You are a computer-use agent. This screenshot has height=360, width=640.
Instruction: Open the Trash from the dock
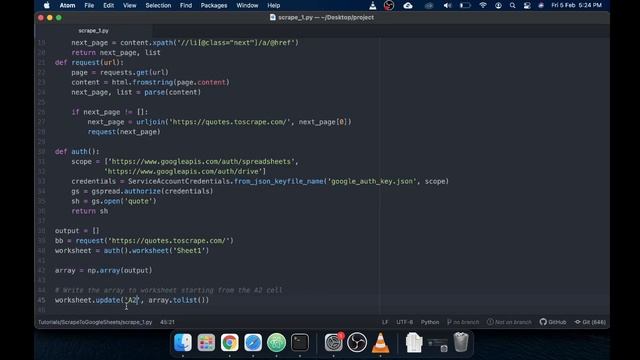point(461,342)
